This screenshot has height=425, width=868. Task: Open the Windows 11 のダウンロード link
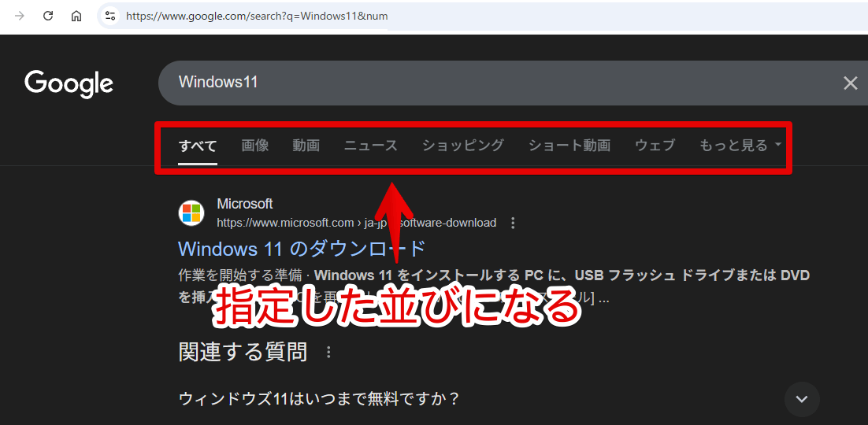pos(302,249)
